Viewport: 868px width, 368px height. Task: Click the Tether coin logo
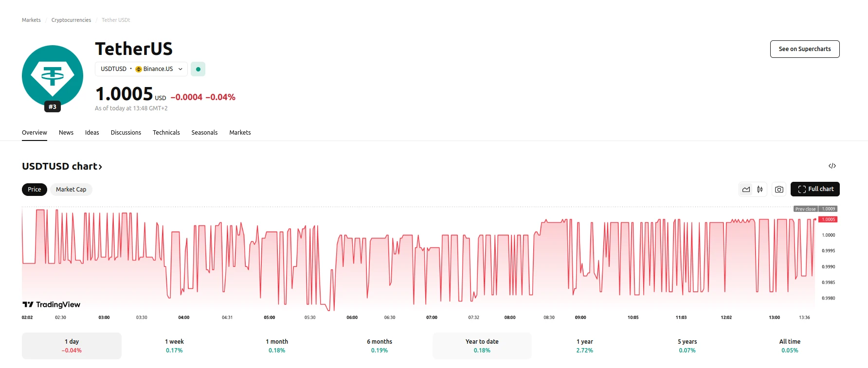(x=53, y=76)
